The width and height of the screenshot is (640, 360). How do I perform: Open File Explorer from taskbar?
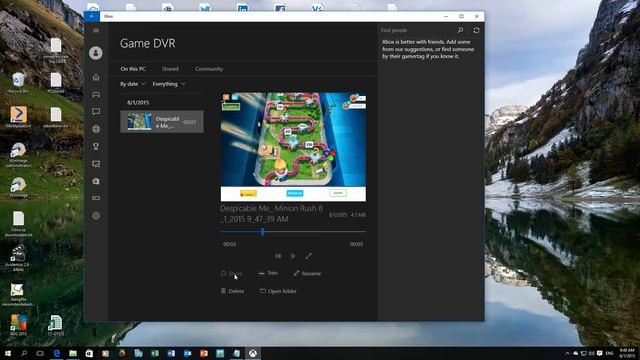[73, 353]
